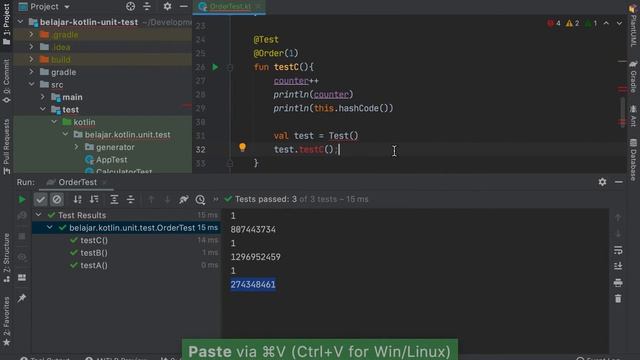Collapse the kotlin folder
This screenshot has height=360, width=640.
point(54,122)
